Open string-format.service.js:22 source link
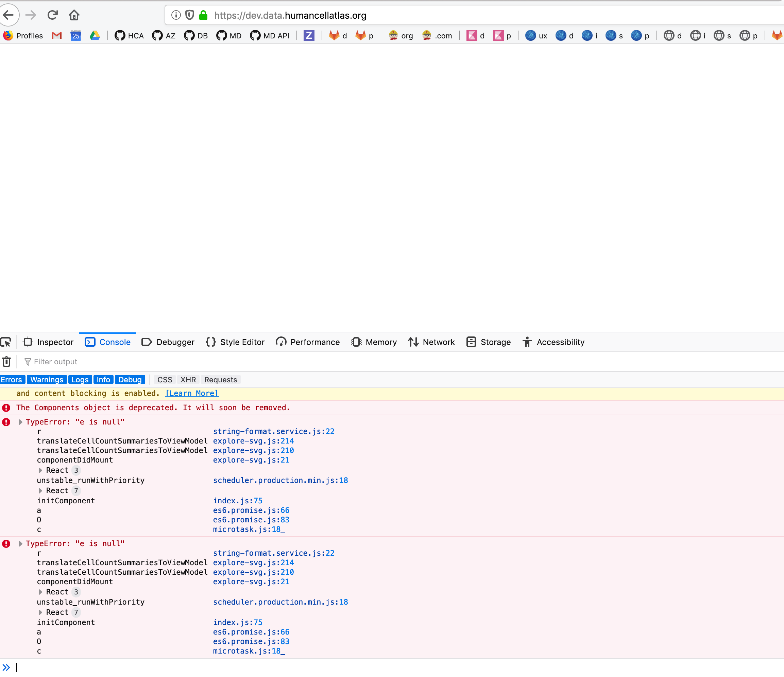 pos(274,431)
